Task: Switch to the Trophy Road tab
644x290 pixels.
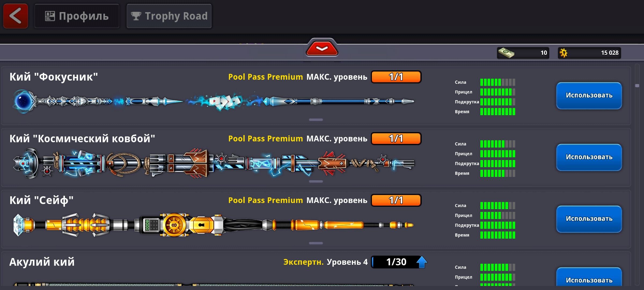Action: point(169,16)
